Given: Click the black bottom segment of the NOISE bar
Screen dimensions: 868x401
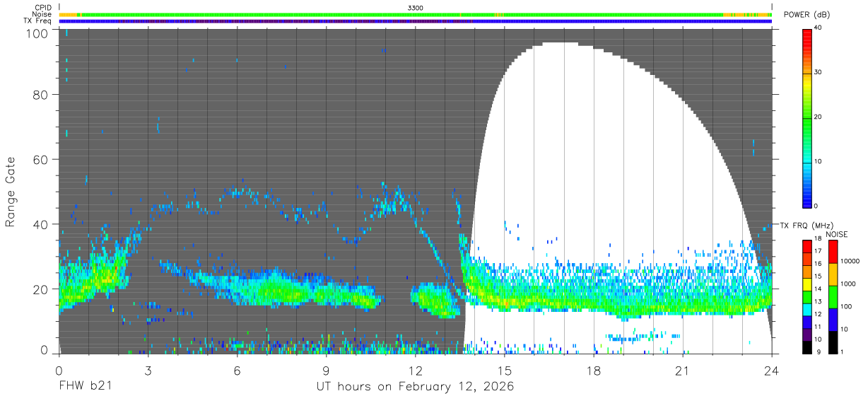Looking at the screenshot, I should (x=833, y=342).
